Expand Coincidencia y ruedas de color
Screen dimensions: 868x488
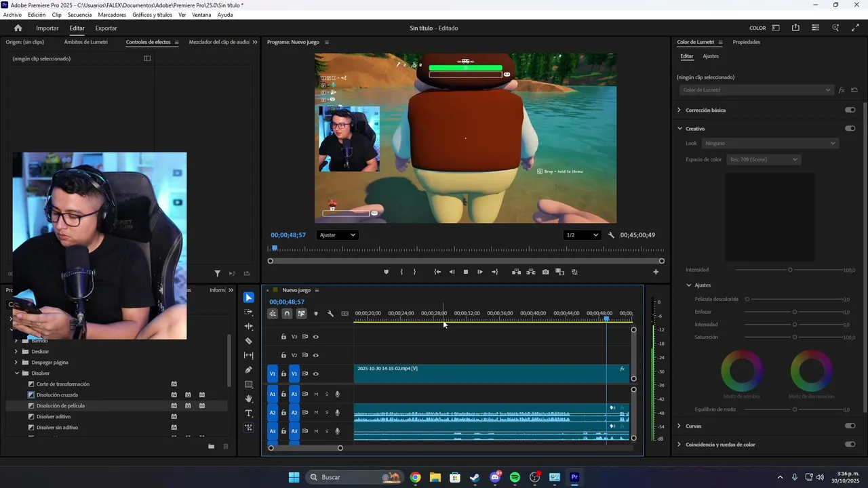coord(679,445)
